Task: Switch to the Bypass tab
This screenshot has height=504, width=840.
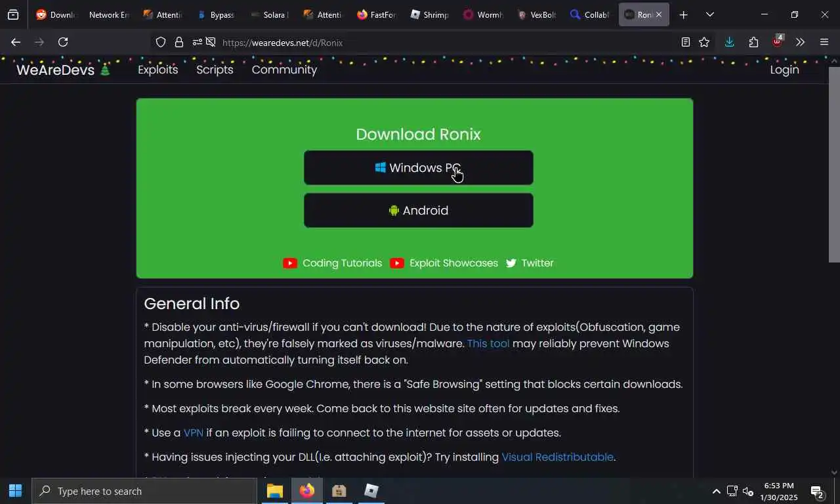Action: click(215, 14)
